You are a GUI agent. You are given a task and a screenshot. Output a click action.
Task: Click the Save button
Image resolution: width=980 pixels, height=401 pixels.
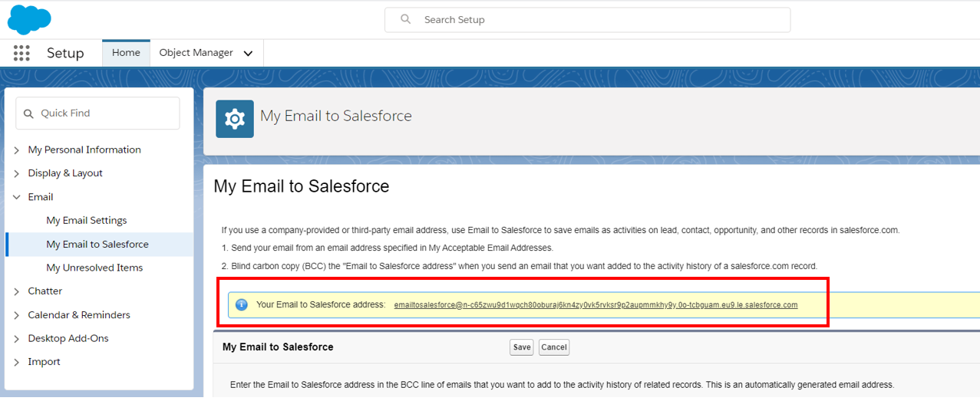coord(522,347)
